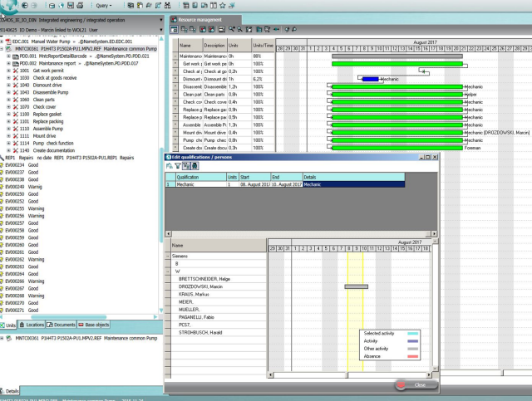Click the Selected activity legend color swatch
Image resolution: width=532 pixels, height=401 pixels.
(412, 334)
